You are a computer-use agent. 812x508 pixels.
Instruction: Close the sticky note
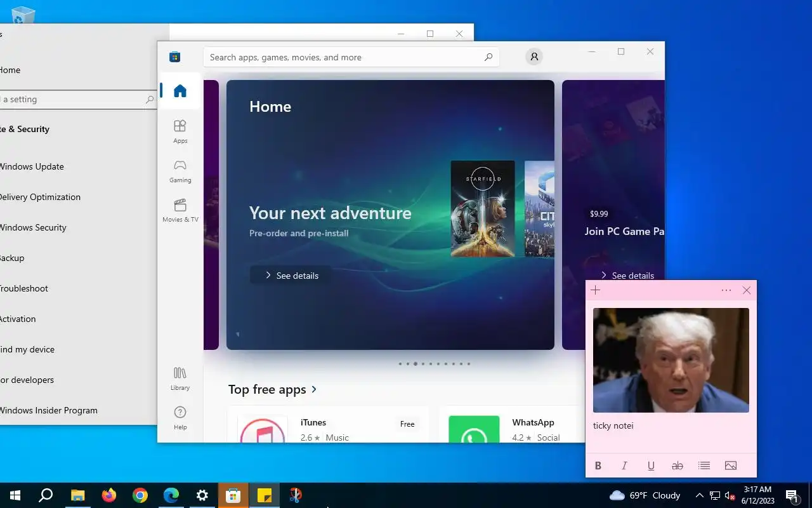coord(747,290)
